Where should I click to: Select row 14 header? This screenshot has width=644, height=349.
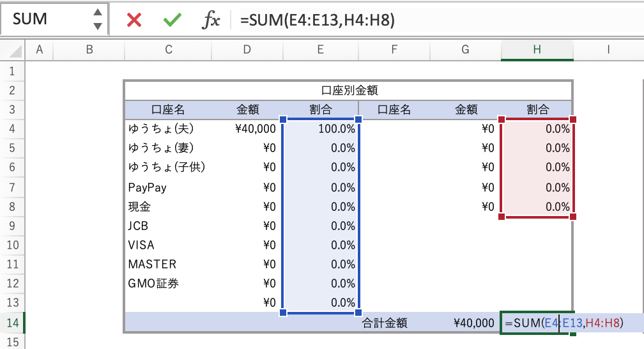(12, 322)
